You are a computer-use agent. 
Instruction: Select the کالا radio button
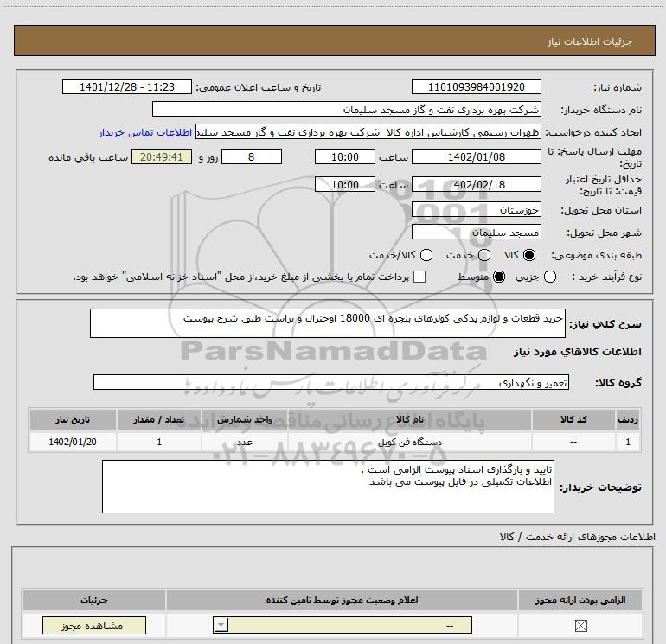[529, 255]
